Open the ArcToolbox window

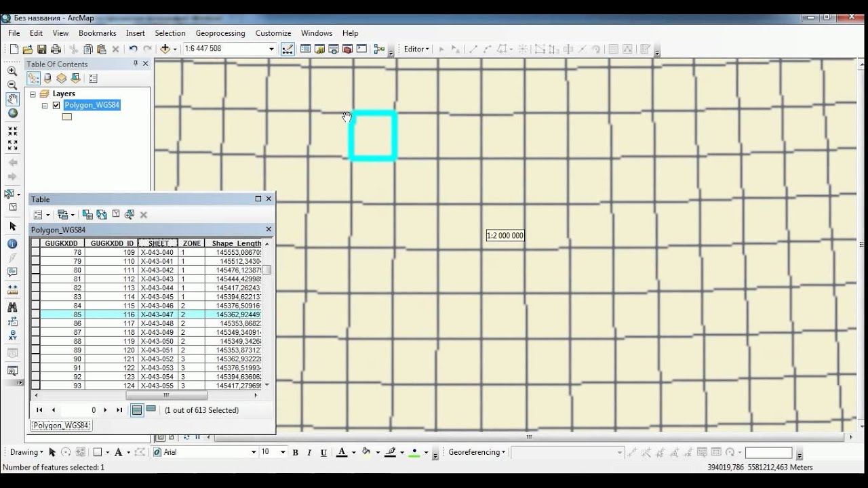[x=347, y=49]
